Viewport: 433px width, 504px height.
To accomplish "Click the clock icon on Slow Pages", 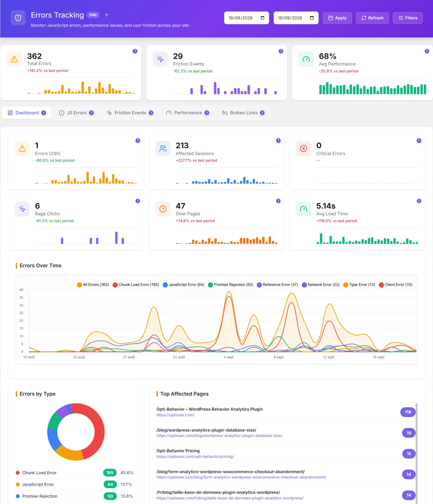I will 163,209.
